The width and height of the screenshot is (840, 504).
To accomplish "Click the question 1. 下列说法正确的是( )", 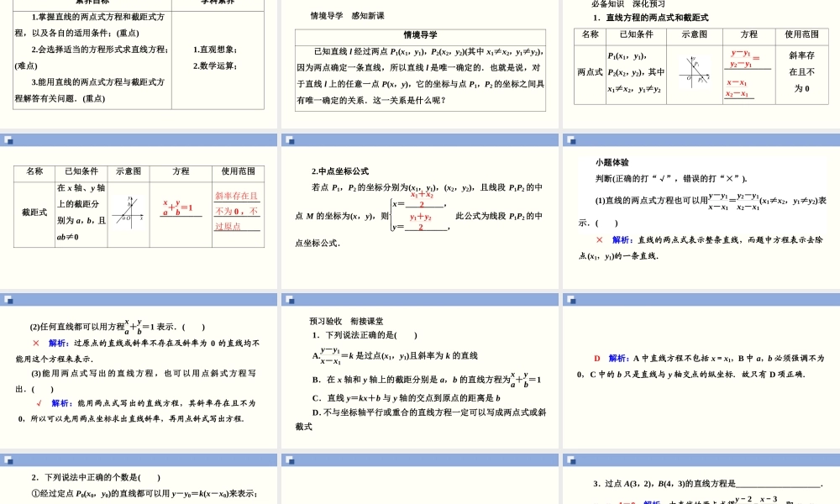I will (x=365, y=335).
